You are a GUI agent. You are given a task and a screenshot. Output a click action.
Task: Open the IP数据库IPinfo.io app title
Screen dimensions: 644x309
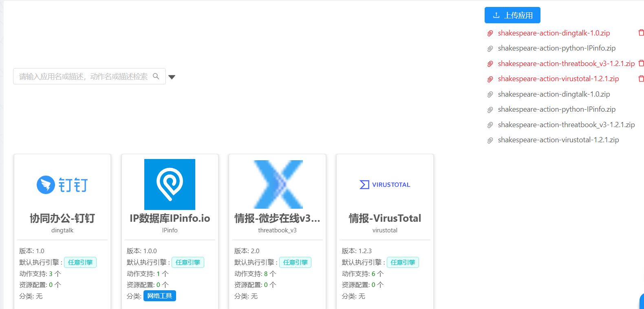coord(170,218)
